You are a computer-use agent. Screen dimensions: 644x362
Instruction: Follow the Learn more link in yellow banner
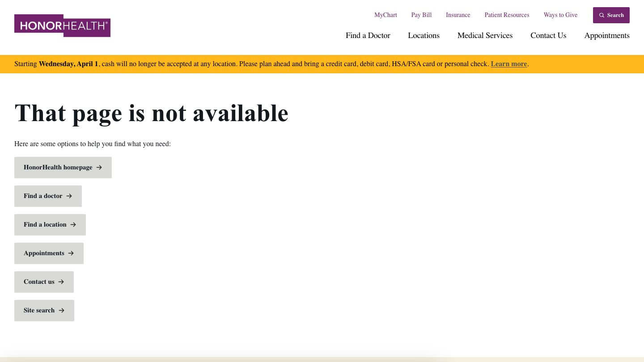coord(509,64)
